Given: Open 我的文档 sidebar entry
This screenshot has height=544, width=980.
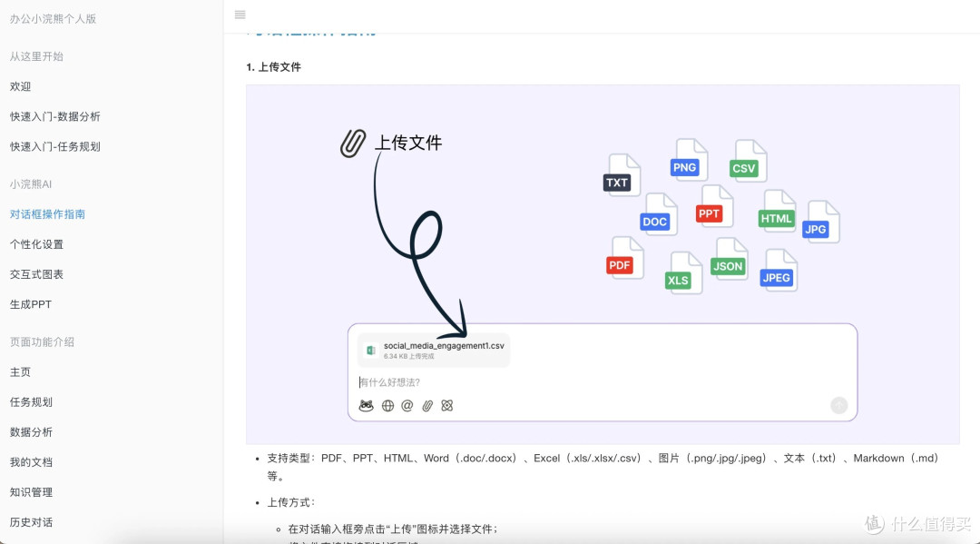Looking at the screenshot, I should coord(31,461).
